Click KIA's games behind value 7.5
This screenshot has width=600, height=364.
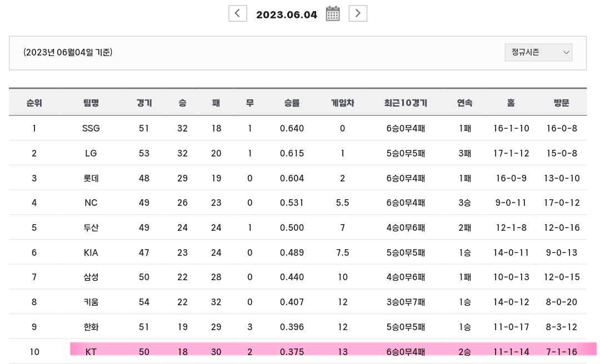[x=342, y=252]
